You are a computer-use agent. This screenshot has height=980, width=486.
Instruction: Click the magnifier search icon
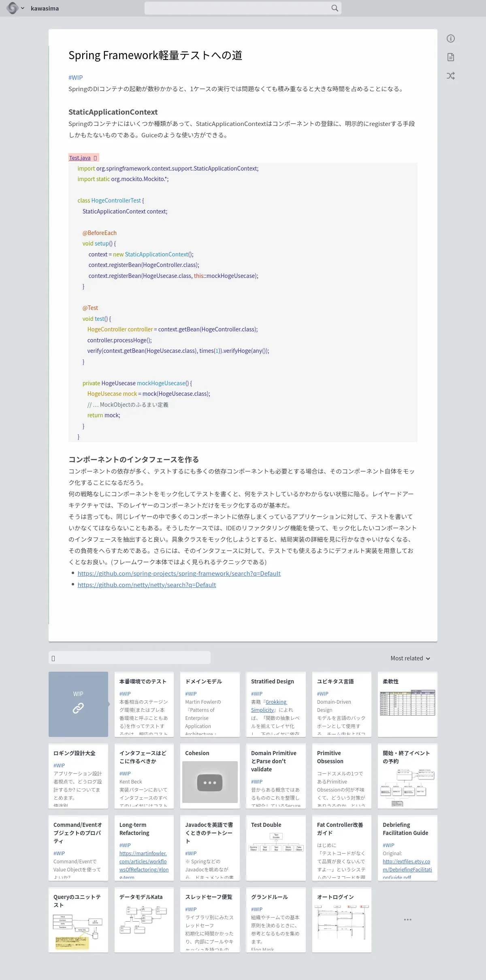335,8
